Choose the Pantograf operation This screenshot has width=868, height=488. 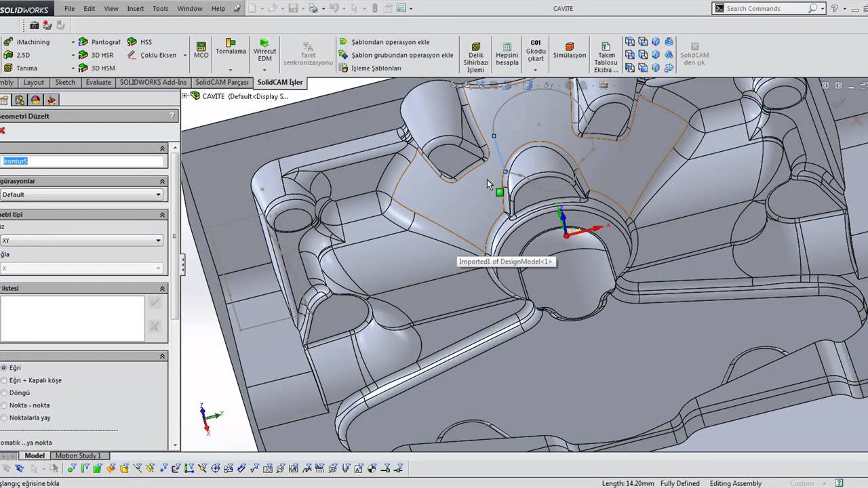pos(99,42)
